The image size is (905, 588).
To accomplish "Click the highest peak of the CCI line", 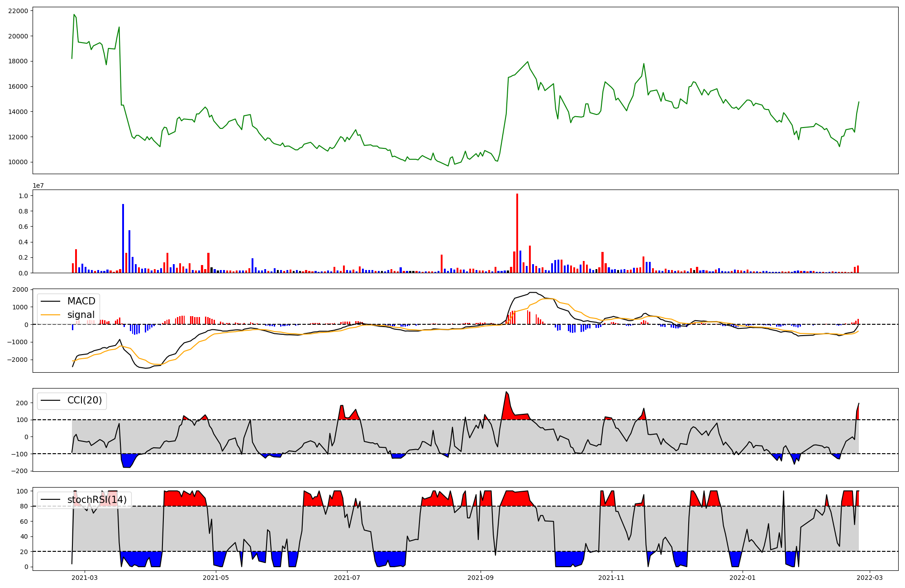I will tap(506, 392).
